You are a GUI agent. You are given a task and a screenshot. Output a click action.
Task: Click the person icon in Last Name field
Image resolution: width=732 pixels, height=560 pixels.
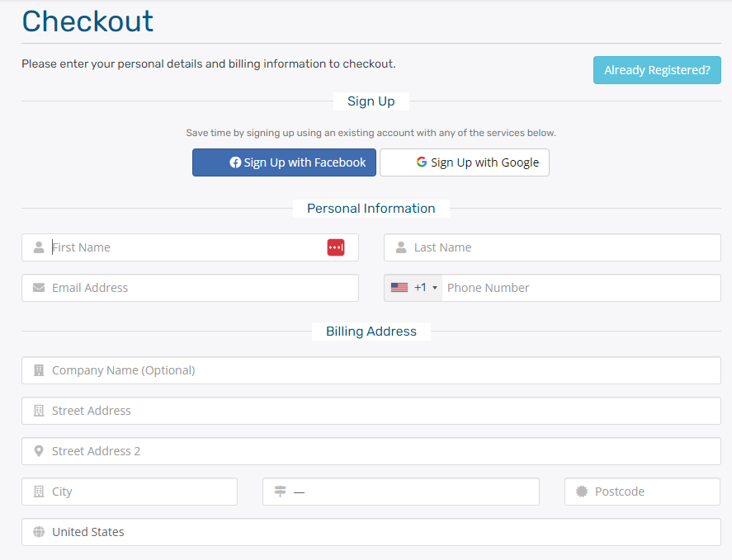pos(401,247)
